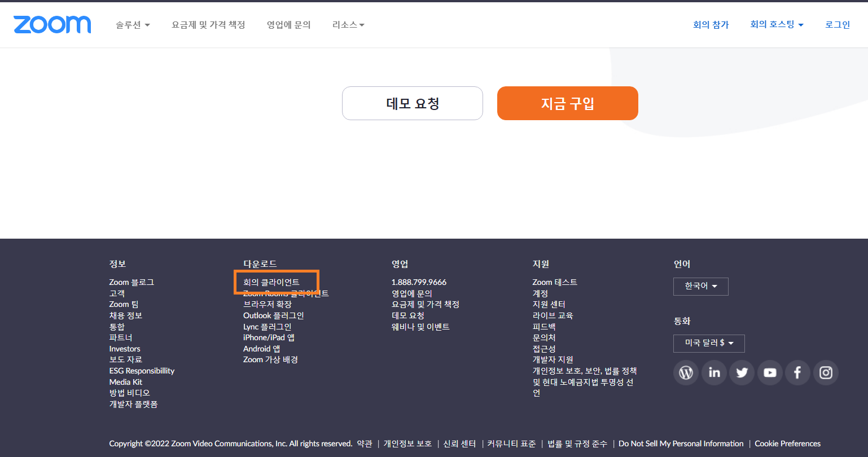This screenshot has width=868, height=457.
Task: Open 요금제 및 가격 책정 in the footer
Action: pos(426,304)
